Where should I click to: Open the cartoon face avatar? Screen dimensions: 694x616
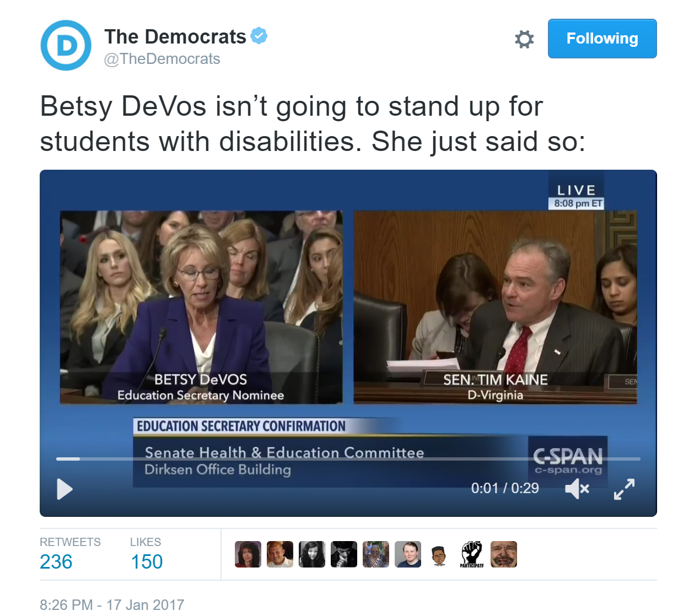[440, 554]
